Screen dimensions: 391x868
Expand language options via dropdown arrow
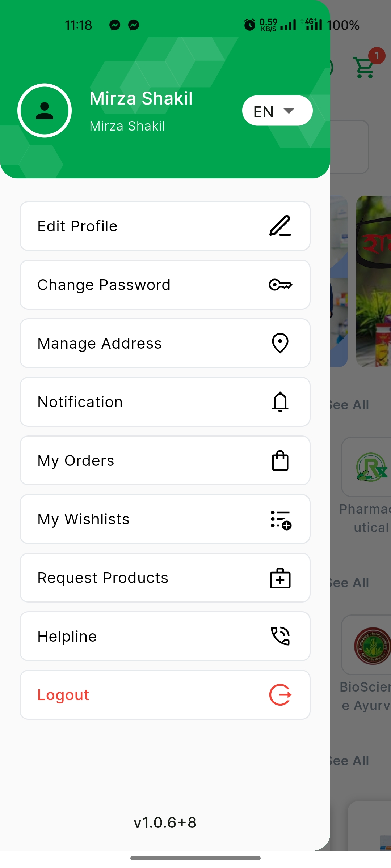289,111
